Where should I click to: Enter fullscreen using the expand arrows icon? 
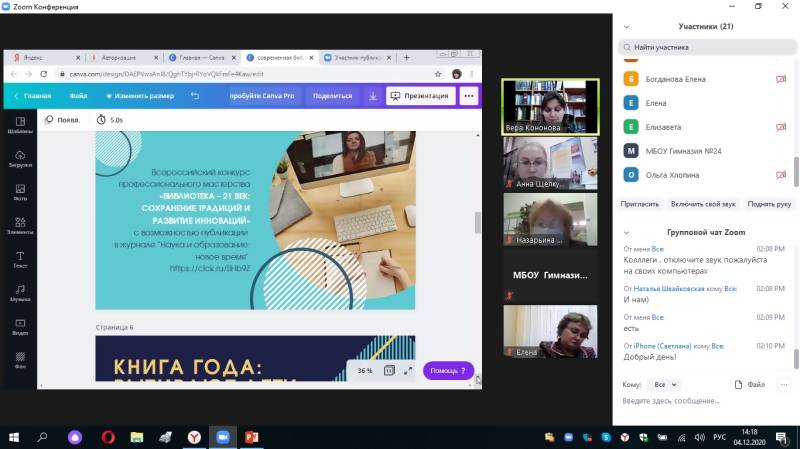coord(408,370)
